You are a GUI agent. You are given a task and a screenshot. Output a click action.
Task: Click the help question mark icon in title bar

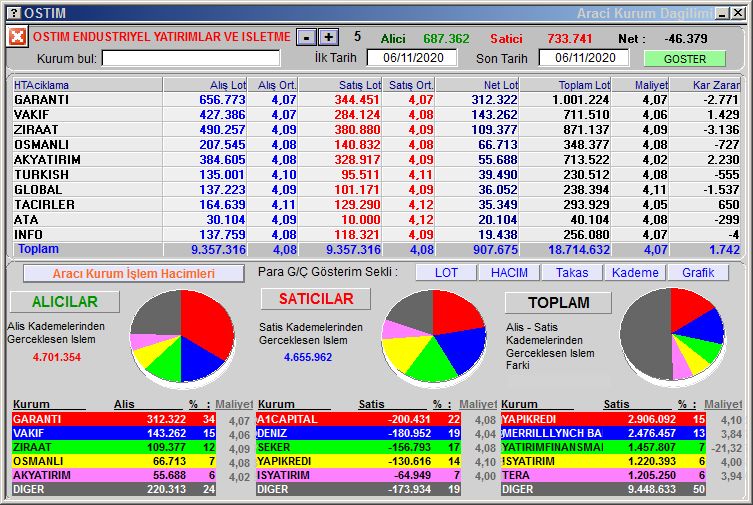(15, 13)
